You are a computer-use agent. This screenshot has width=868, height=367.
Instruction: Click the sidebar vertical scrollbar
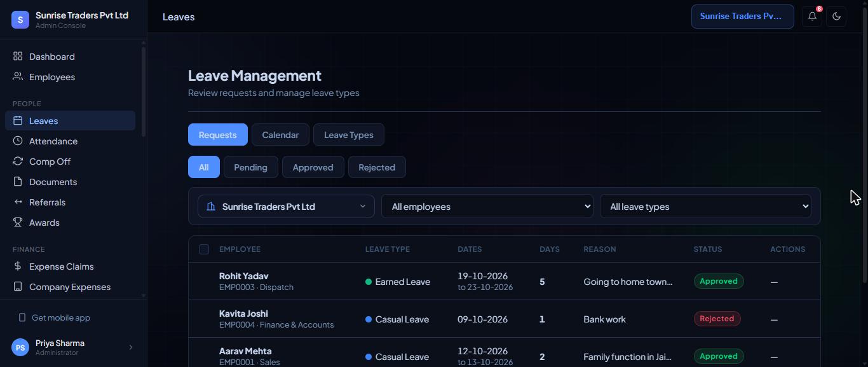click(144, 92)
